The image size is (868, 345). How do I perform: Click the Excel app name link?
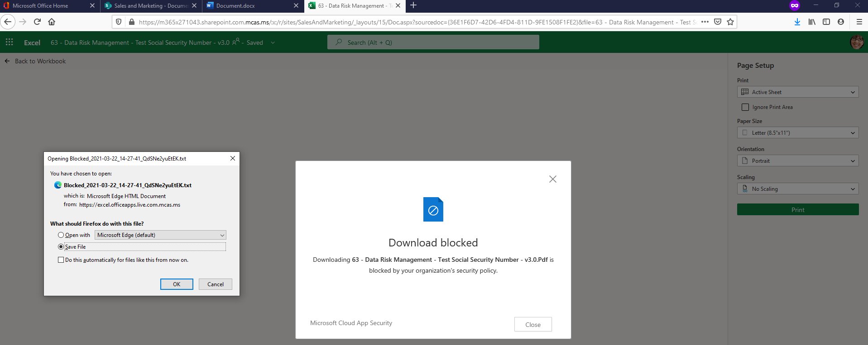(x=32, y=43)
